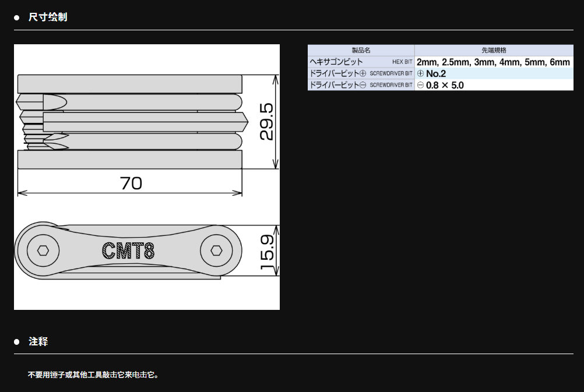Click the hex sizes 2mm to 6mm cell
This screenshot has width=584, height=392.
point(493,62)
